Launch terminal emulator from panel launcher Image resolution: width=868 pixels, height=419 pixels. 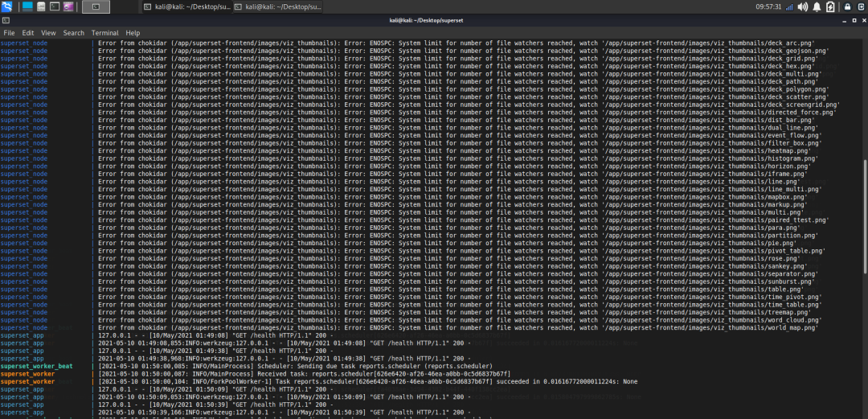[x=55, y=6]
